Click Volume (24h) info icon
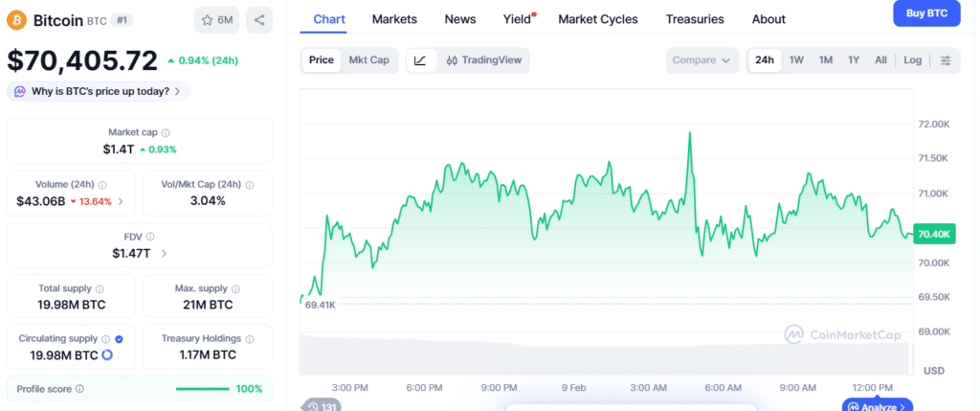 (x=102, y=185)
